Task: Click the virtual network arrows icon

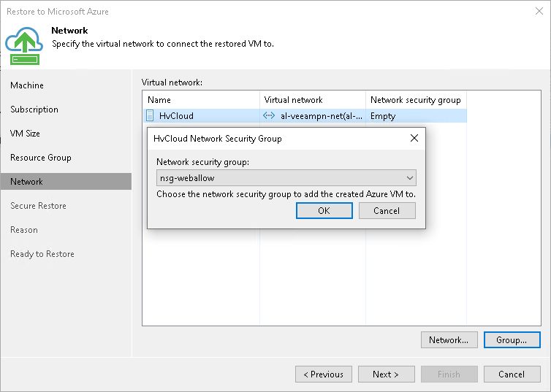Action: coord(268,115)
